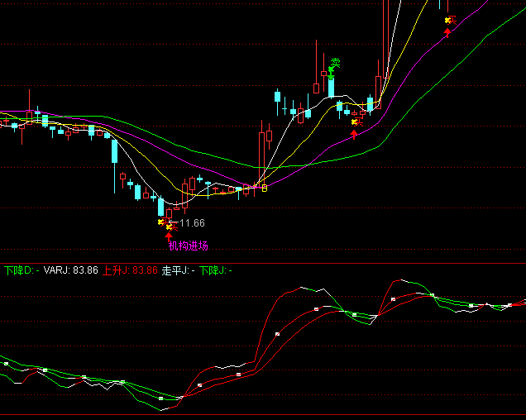Click the red divider line between chart panels
The image size is (526, 420).
click(263, 263)
